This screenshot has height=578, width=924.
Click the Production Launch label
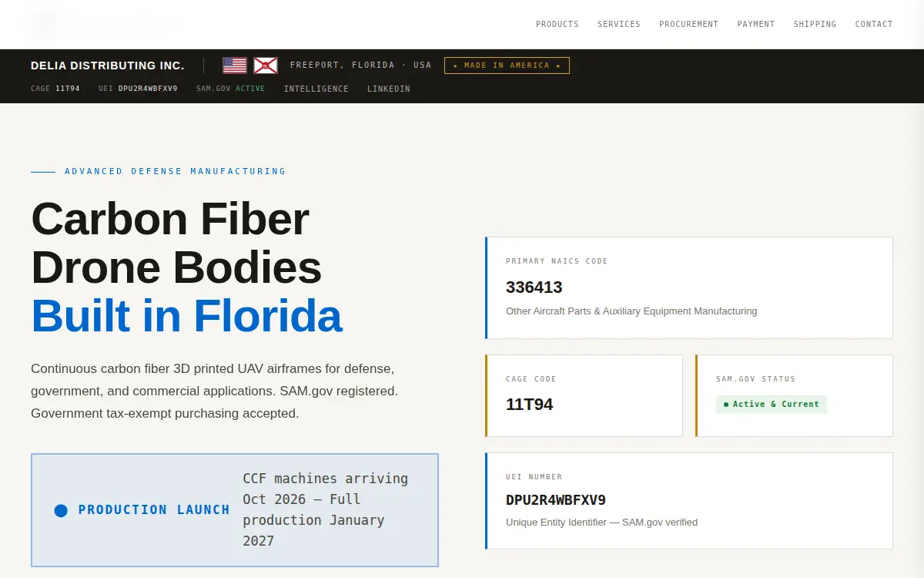(x=154, y=510)
